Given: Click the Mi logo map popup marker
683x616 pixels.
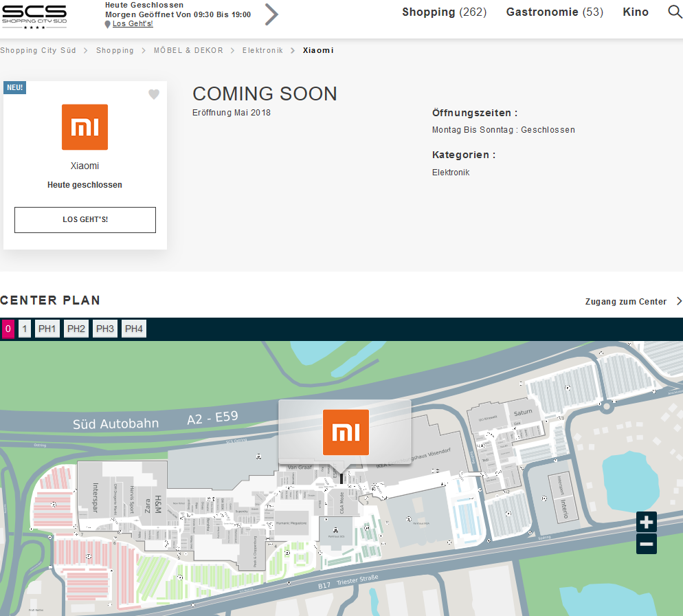Looking at the screenshot, I should click(x=346, y=432).
